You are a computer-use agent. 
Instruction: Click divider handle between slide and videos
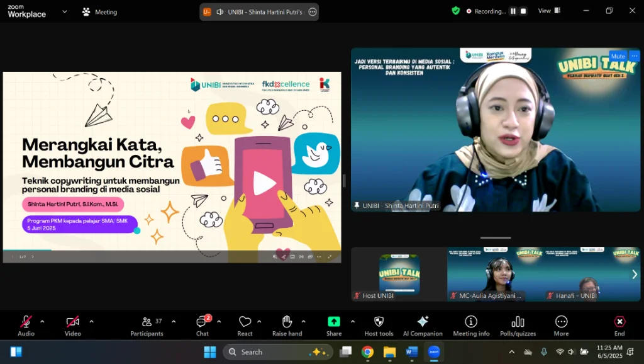(344, 181)
